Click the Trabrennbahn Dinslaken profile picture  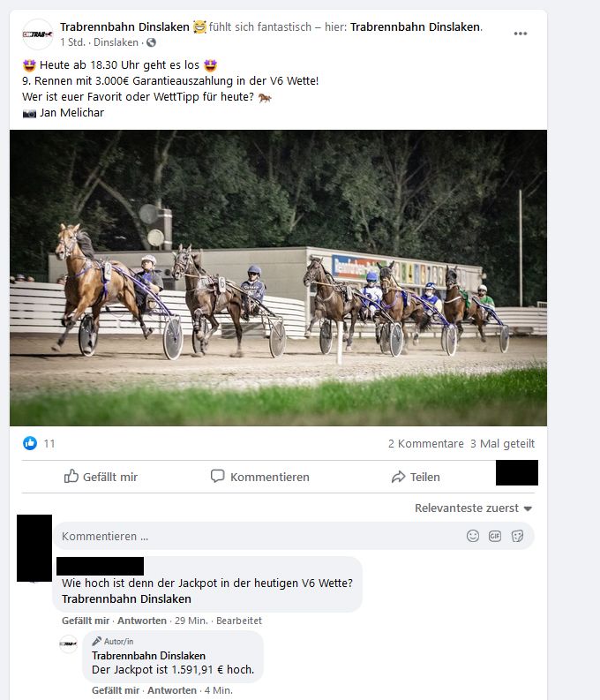38,34
